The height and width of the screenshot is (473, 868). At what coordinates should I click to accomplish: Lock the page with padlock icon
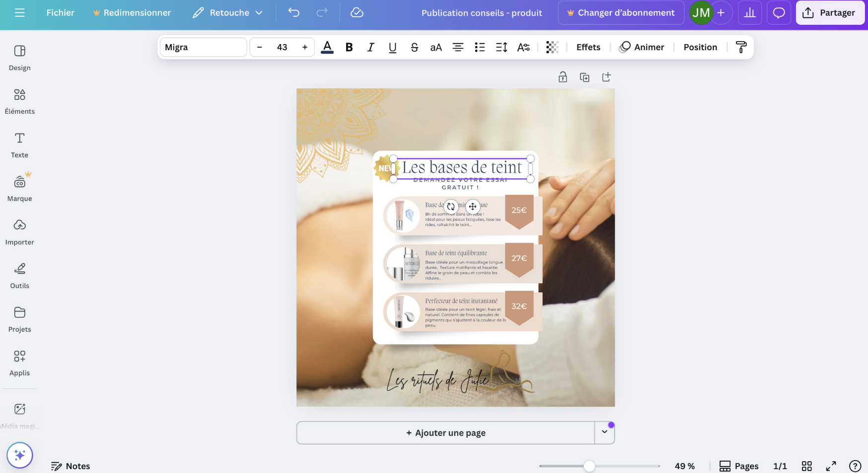point(563,77)
